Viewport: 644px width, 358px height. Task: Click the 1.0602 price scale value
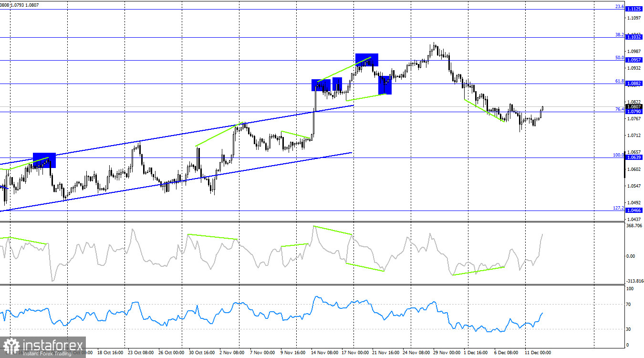[635, 169]
